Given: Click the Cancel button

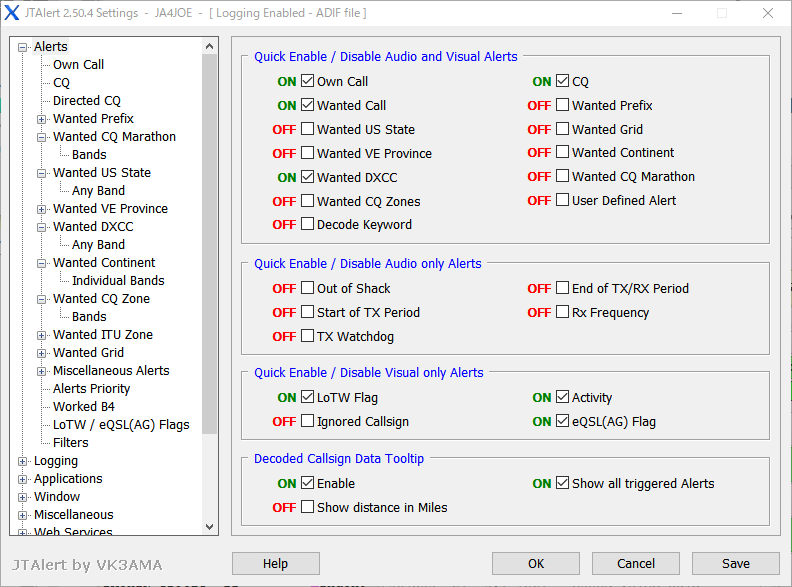Looking at the screenshot, I should [635, 563].
